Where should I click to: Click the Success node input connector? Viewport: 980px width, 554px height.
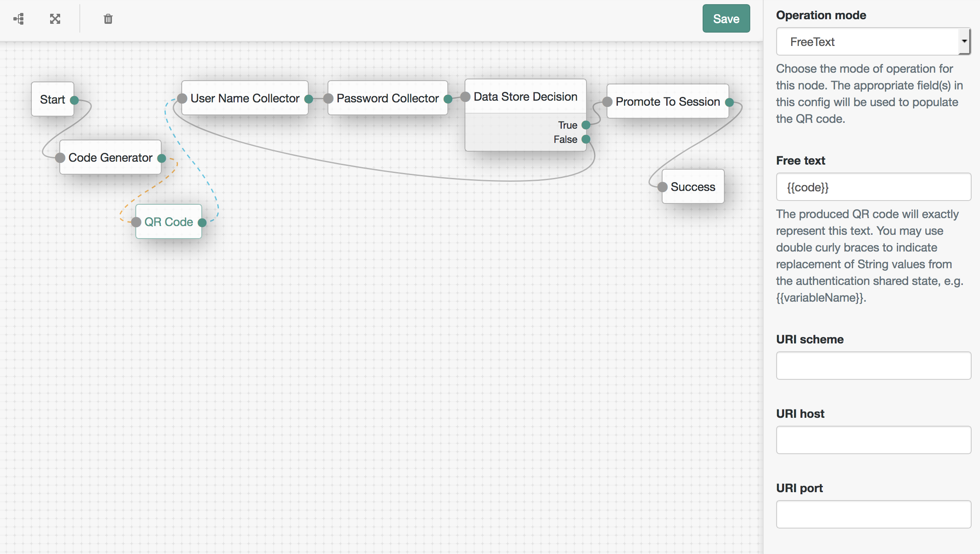click(x=663, y=187)
